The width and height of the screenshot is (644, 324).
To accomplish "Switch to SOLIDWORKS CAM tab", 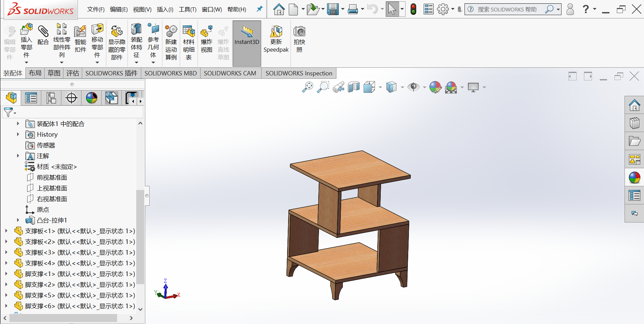I will 230,73.
